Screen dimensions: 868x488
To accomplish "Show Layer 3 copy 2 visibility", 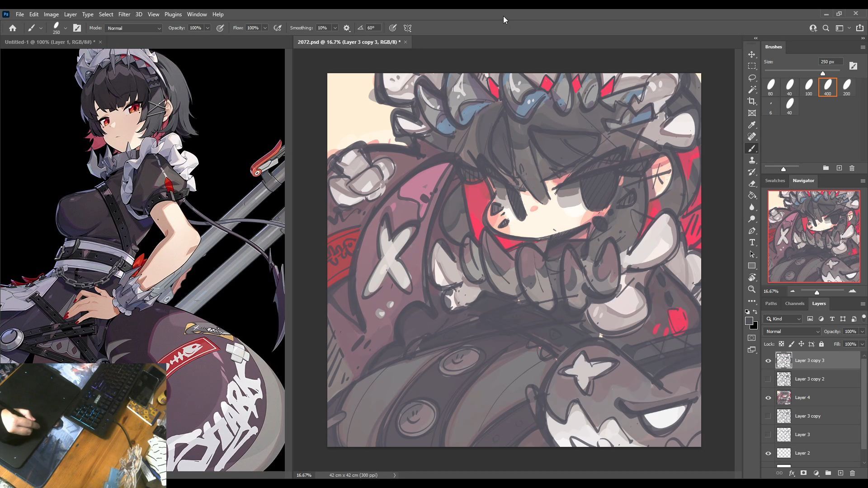I will [768, 379].
